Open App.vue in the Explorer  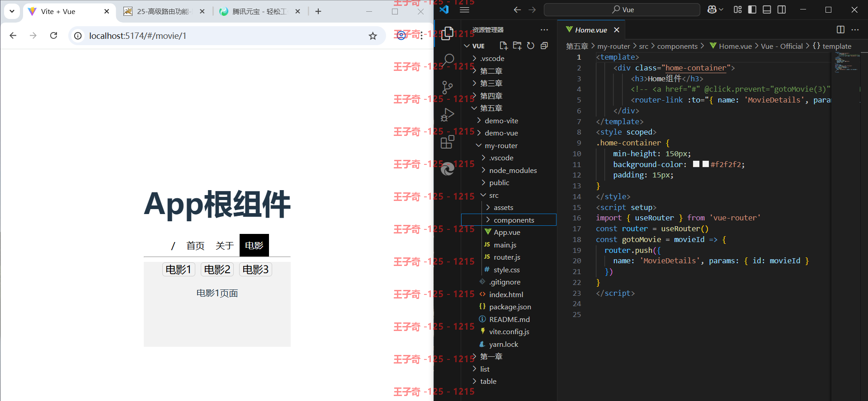coord(507,232)
